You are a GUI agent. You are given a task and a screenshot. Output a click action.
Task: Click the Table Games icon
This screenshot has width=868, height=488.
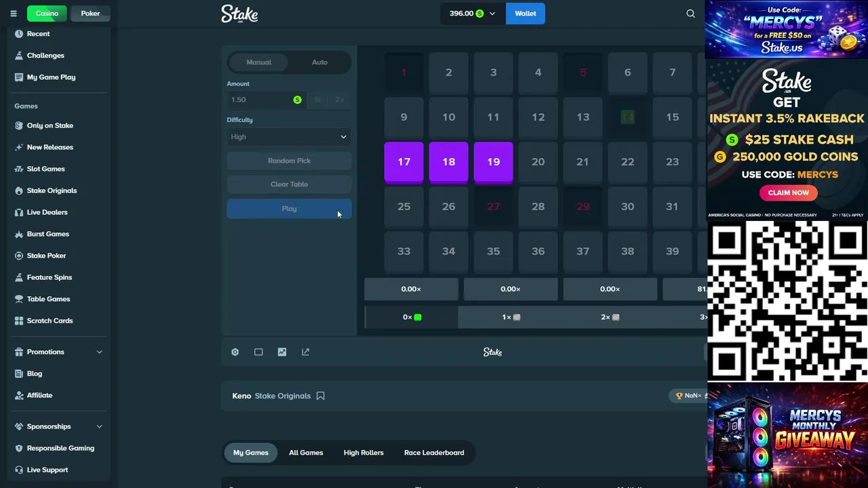(19, 299)
